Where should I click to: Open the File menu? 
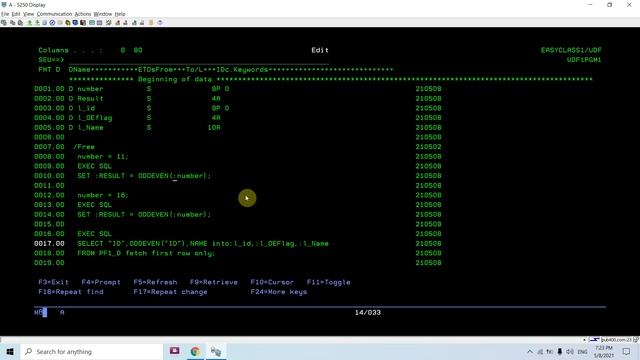[x=5, y=14]
